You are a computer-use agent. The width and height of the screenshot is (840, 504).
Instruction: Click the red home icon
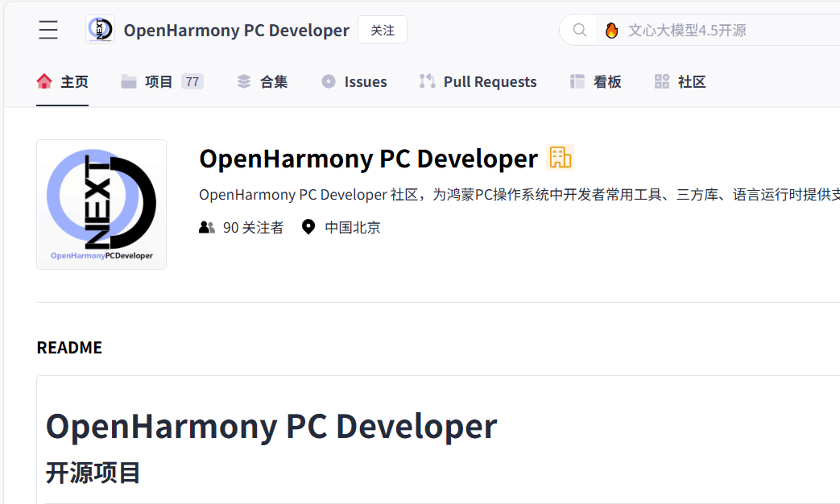coord(44,81)
